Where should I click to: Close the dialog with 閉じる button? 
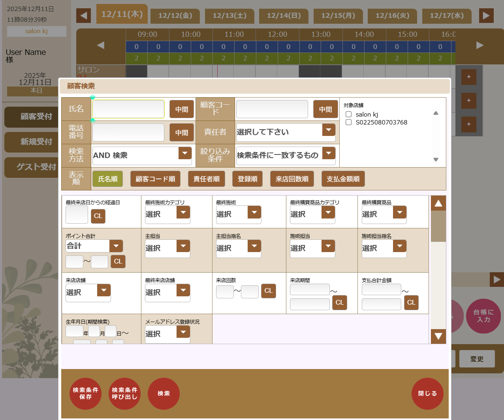tap(427, 394)
